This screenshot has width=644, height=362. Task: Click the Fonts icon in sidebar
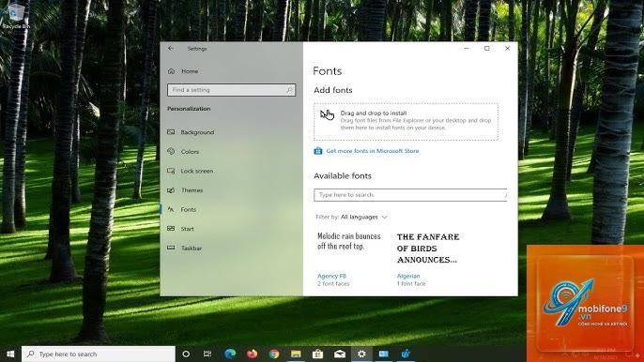point(171,209)
